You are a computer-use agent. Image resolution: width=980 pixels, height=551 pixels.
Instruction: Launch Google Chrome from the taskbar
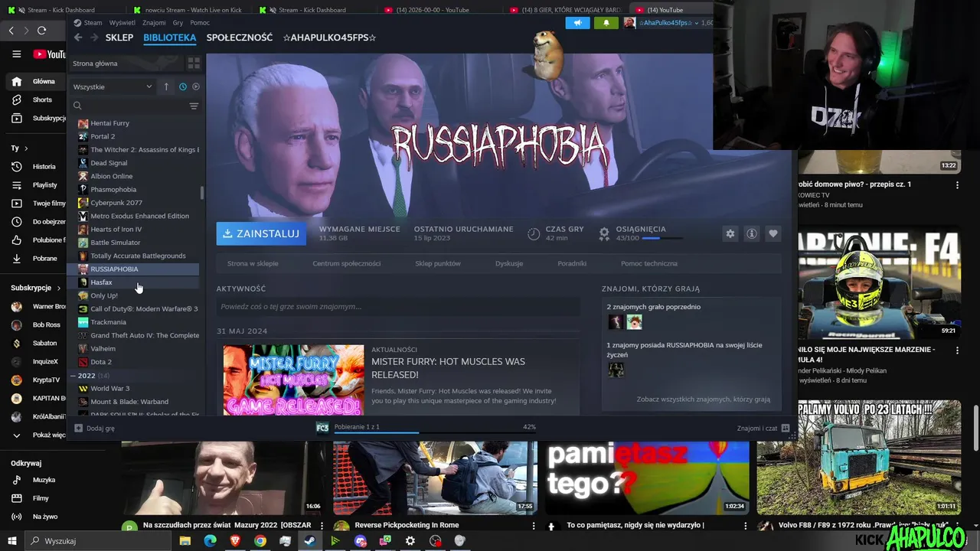tap(260, 540)
